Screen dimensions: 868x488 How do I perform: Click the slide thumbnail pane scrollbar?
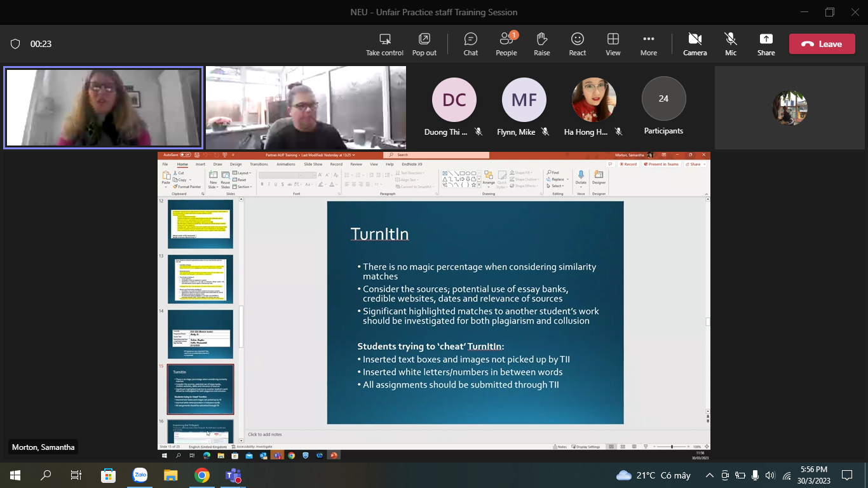click(x=241, y=326)
